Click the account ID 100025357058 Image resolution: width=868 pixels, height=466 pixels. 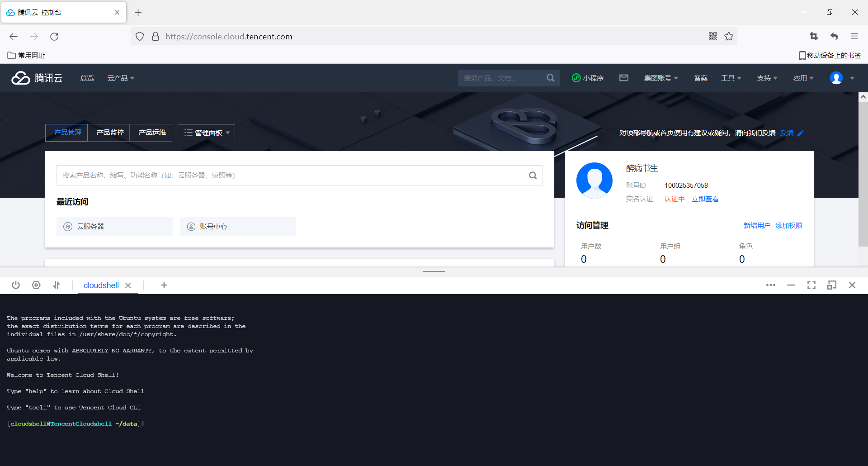pyautogui.click(x=686, y=185)
